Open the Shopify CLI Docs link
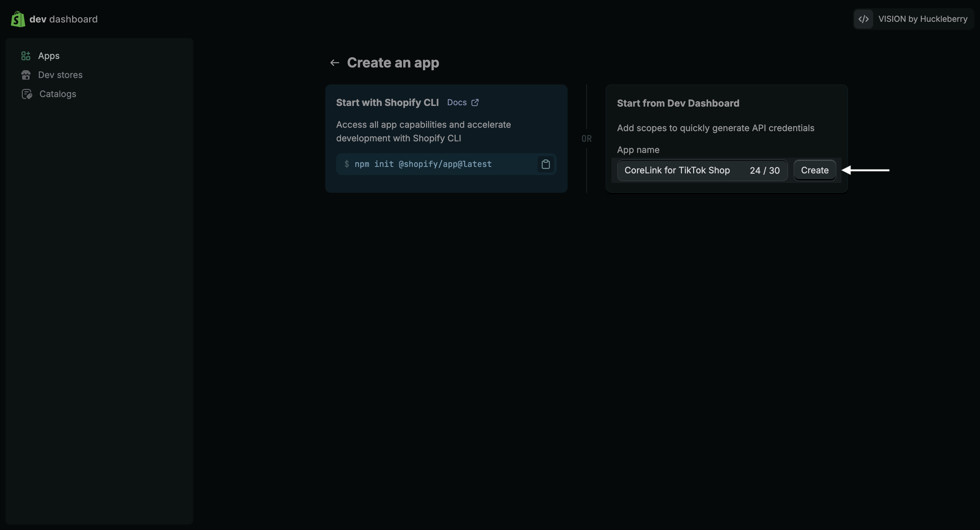 pos(457,103)
